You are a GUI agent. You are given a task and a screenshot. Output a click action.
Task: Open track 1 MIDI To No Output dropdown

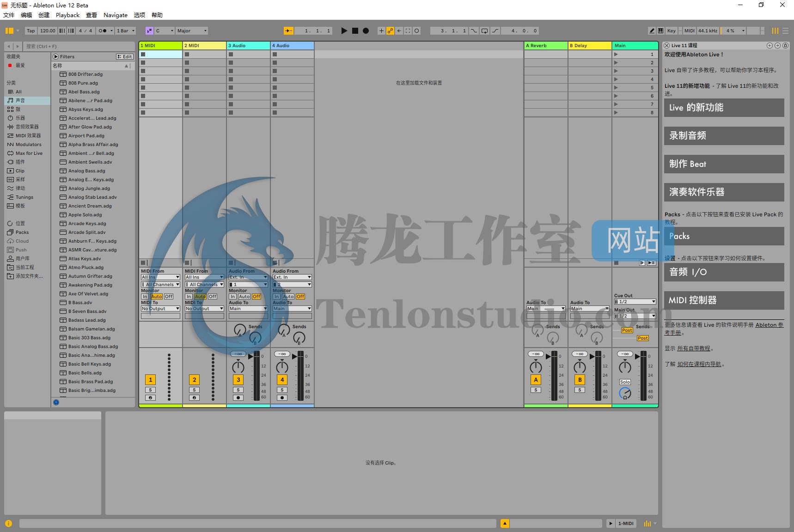[160, 309]
